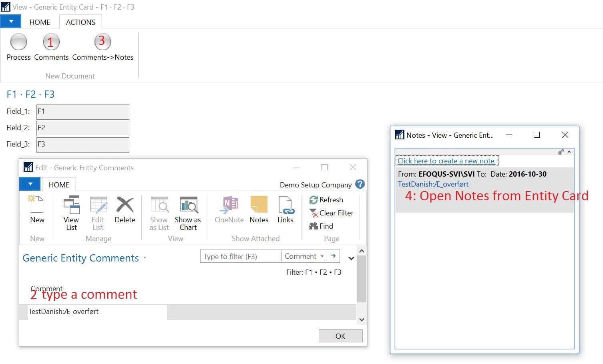Click the Process action button
This screenshot has height=364, width=603.
[18, 47]
